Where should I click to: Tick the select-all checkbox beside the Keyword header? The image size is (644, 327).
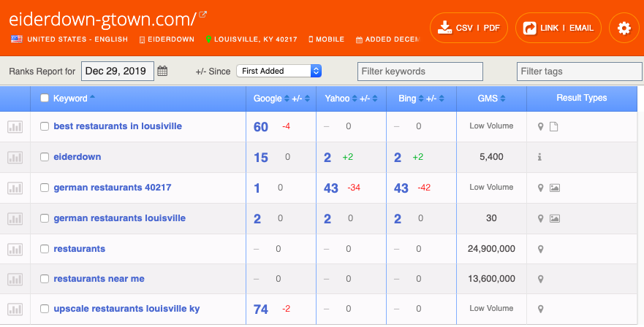point(45,98)
